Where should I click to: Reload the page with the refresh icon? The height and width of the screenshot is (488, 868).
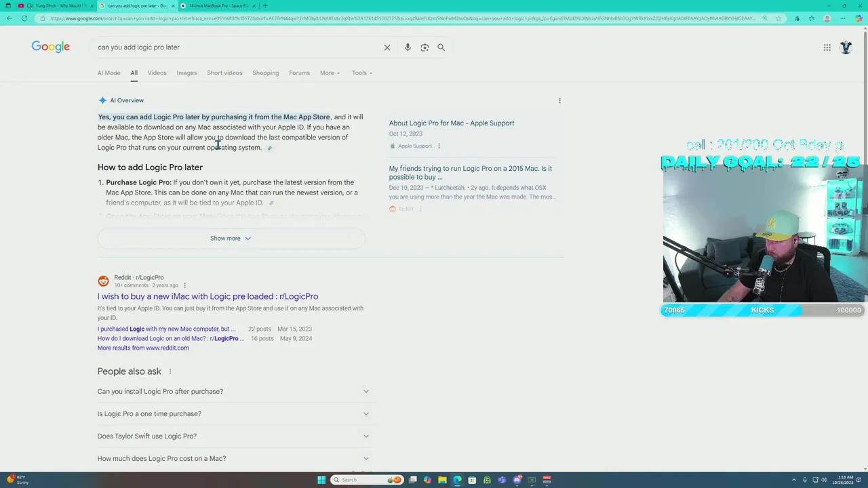24,18
